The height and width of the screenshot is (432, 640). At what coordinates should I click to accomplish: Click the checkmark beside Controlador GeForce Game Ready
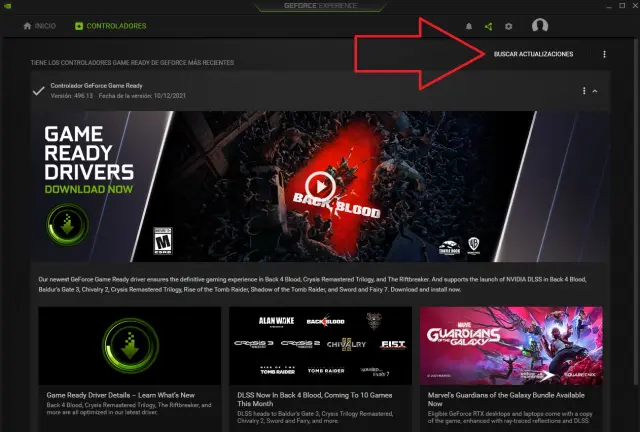point(38,91)
